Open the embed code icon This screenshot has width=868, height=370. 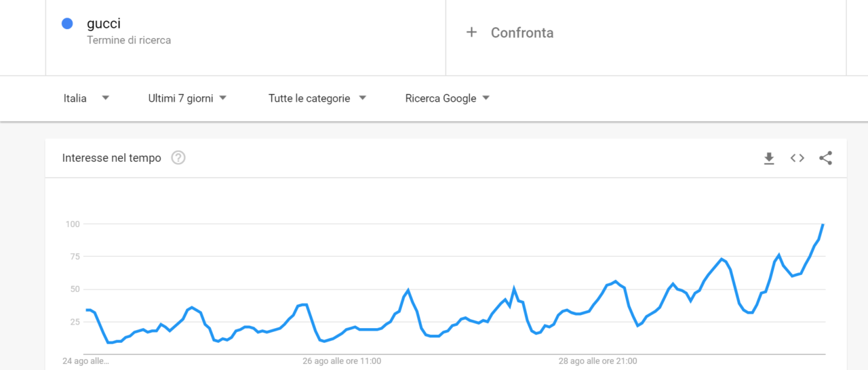797,158
